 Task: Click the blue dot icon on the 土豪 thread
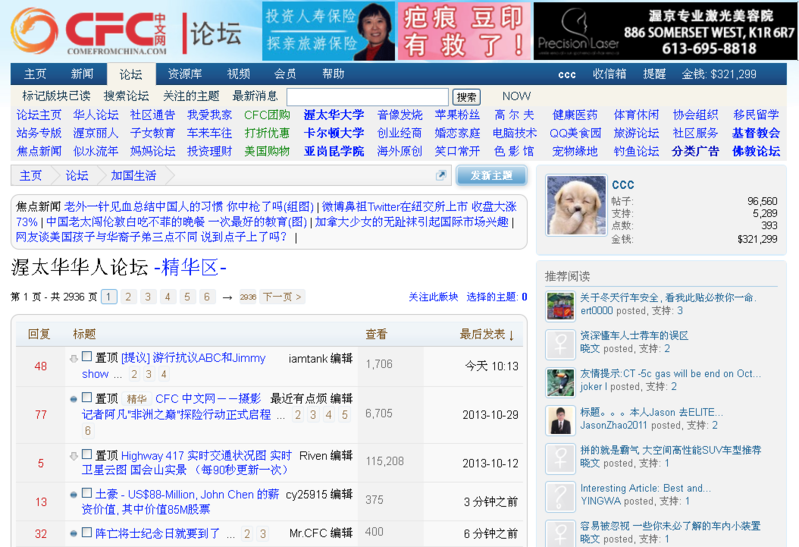73,495
